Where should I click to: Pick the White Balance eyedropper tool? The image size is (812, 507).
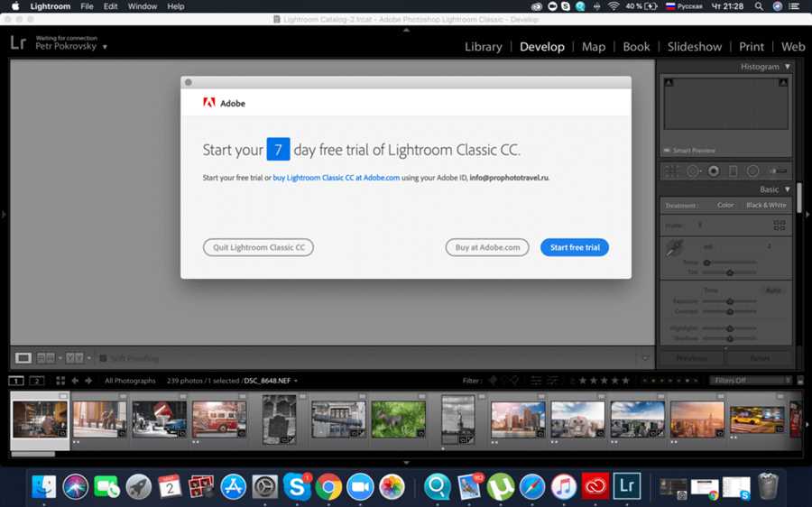674,248
